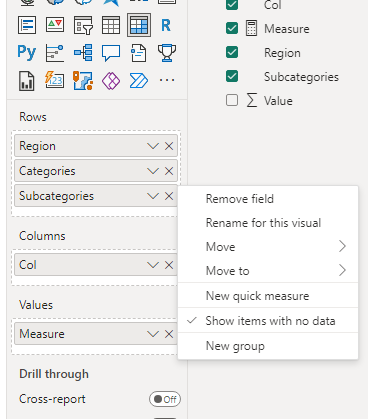368x419 pixels.
Task: Remove Subcategories field using its X icon
Action: coord(169,196)
